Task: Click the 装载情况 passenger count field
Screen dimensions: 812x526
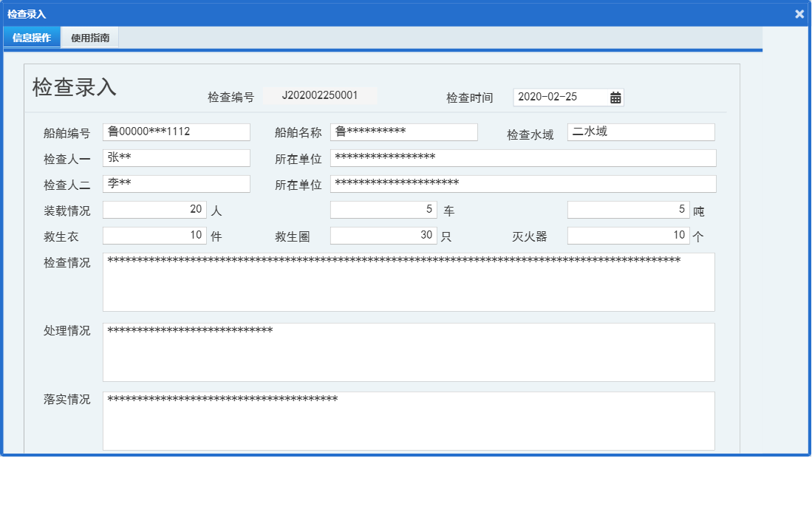Action: [154, 209]
